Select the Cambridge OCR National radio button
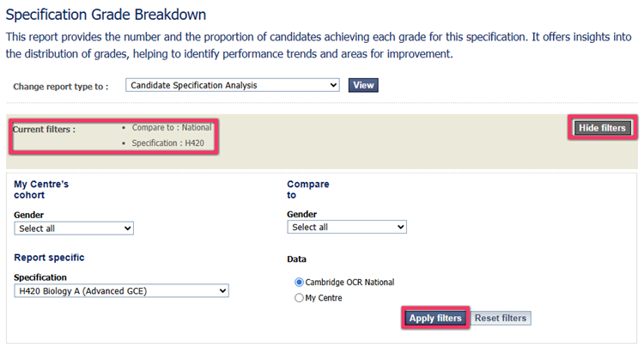 [299, 282]
